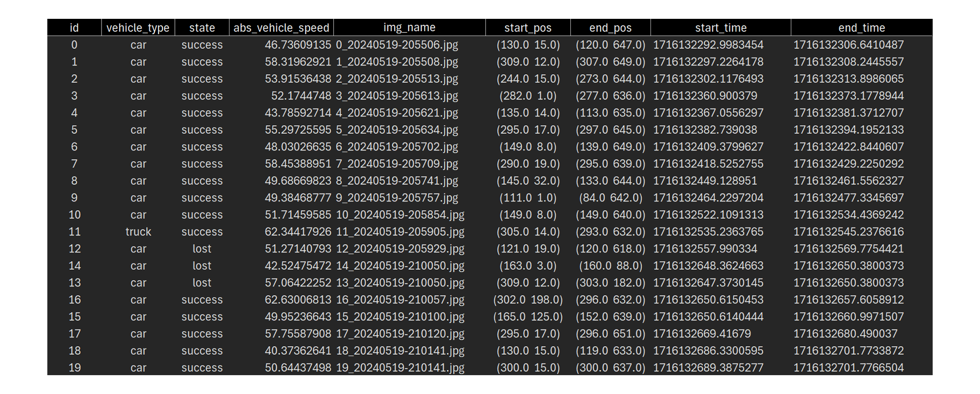Click id cell 16

pyautogui.click(x=74, y=299)
